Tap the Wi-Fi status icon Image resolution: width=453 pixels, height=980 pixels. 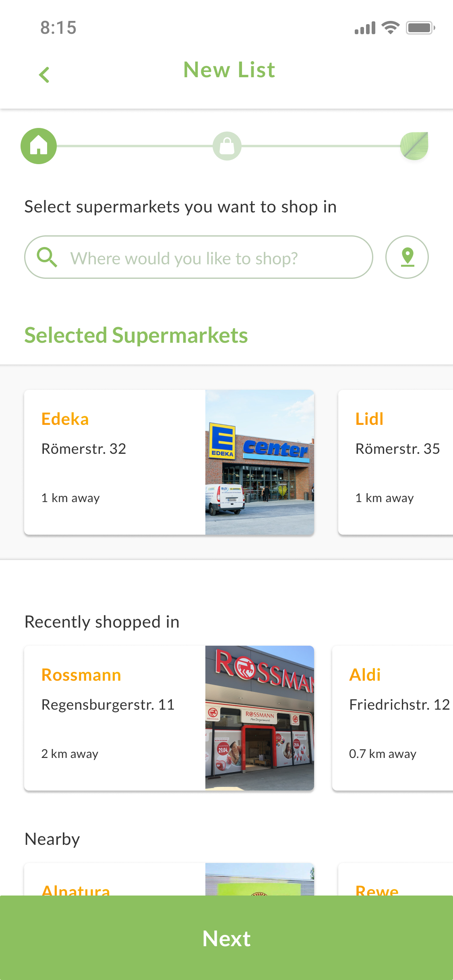[x=390, y=28]
